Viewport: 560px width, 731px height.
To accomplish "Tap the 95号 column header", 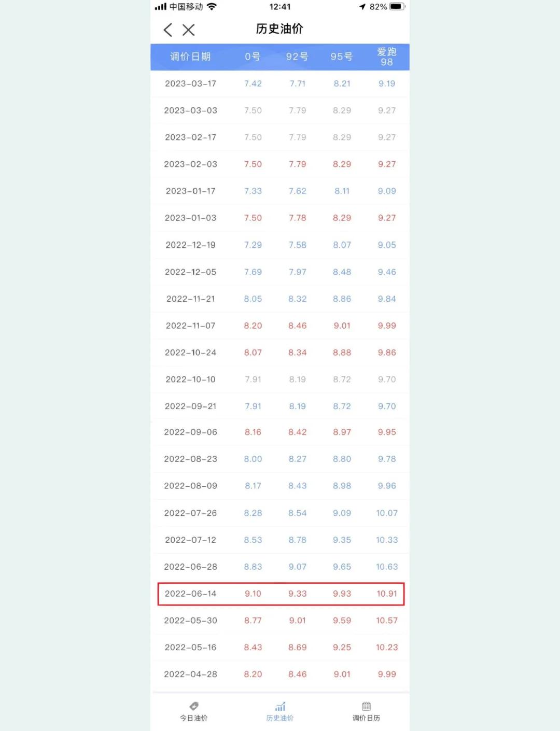I will click(x=342, y=57).
